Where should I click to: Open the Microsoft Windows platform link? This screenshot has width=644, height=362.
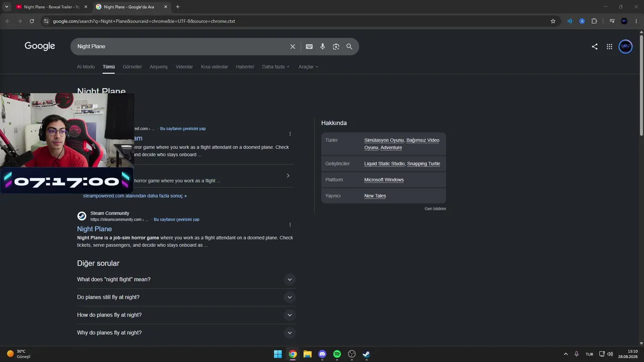click(x=384, y=180)
